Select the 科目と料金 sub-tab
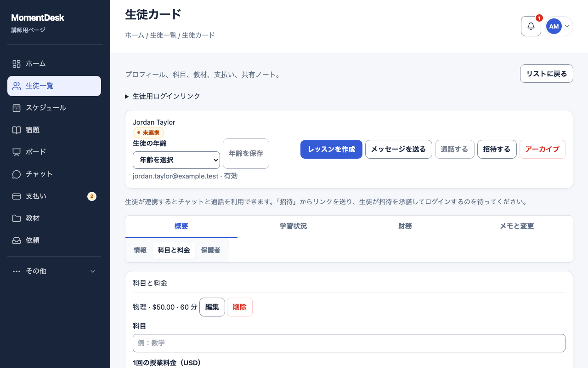Screen dimensions: 588x368 [x=174, y=250]
